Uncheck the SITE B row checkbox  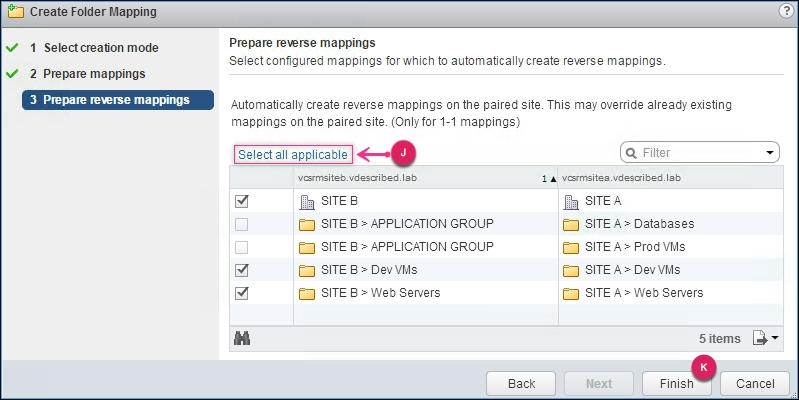(242, 201)
